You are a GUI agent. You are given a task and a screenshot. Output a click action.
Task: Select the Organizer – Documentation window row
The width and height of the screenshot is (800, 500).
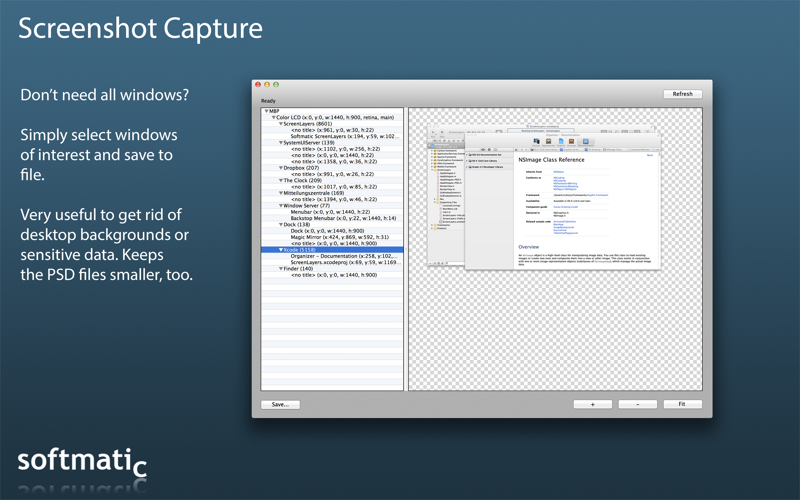pos(332,256)
